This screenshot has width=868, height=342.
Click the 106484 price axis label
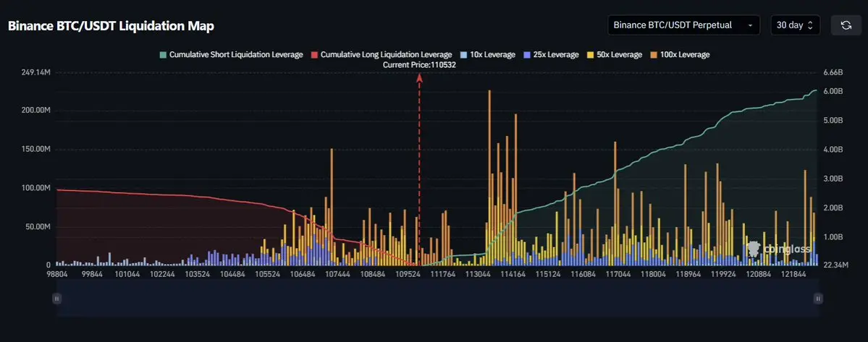pos(303,274)
